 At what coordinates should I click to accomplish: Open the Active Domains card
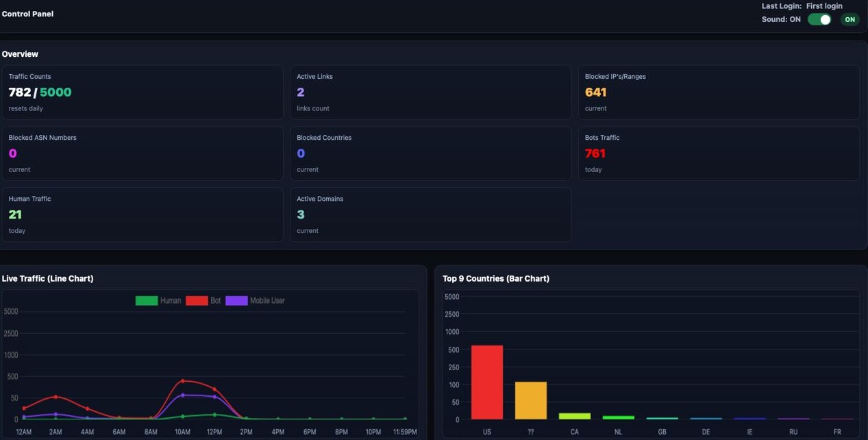click(430, 215)
